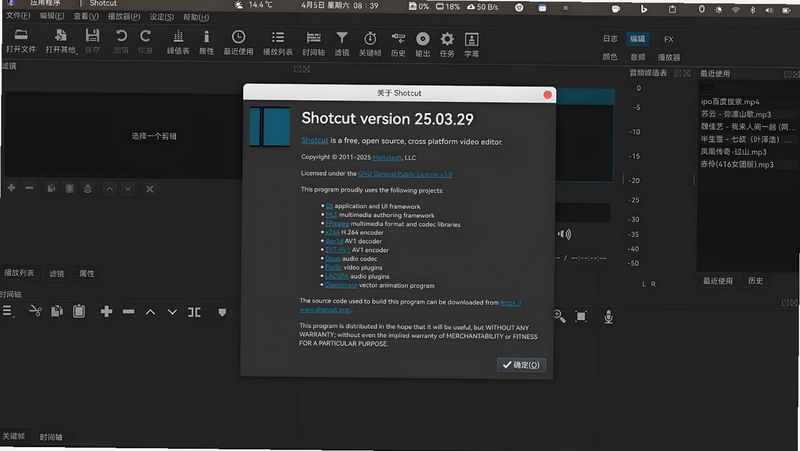Image resolution: width=800 pixels, height=451 pixels.
Task: Switch to the 日志 layout
Action: pos(610,39)
